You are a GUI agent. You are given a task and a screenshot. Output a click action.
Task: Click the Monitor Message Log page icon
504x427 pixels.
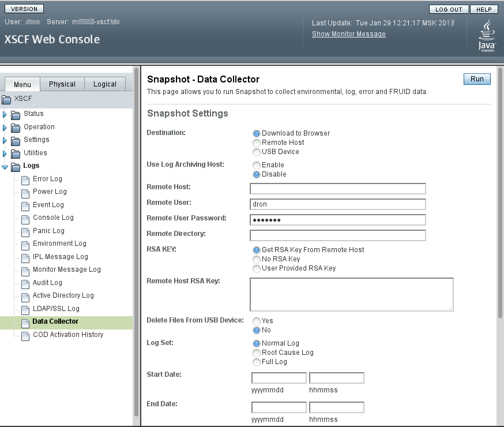pos(25,271)
